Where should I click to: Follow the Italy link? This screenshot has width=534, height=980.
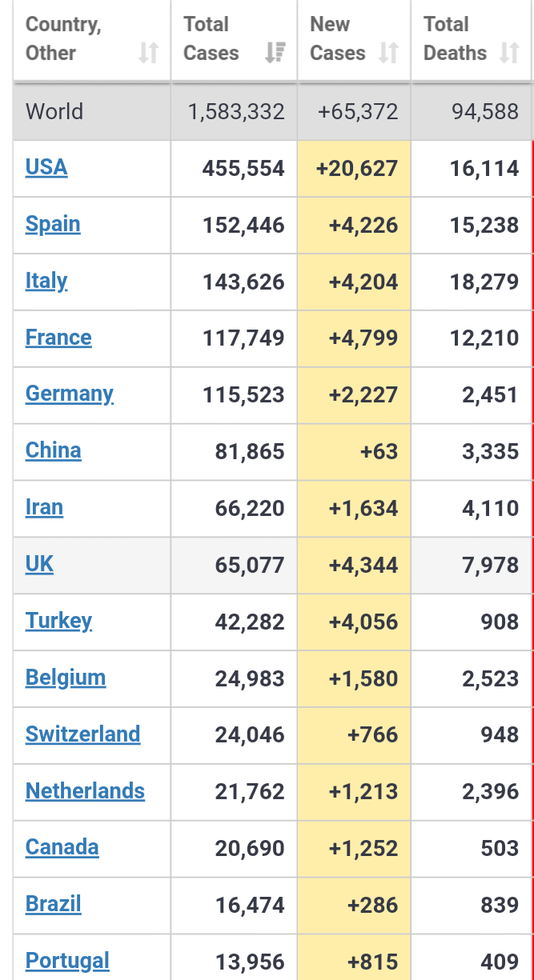46,281
